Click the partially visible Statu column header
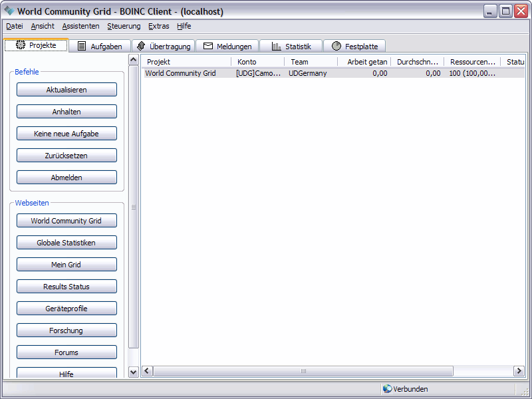This screenshot has height=399, width=532. (513, 62)
